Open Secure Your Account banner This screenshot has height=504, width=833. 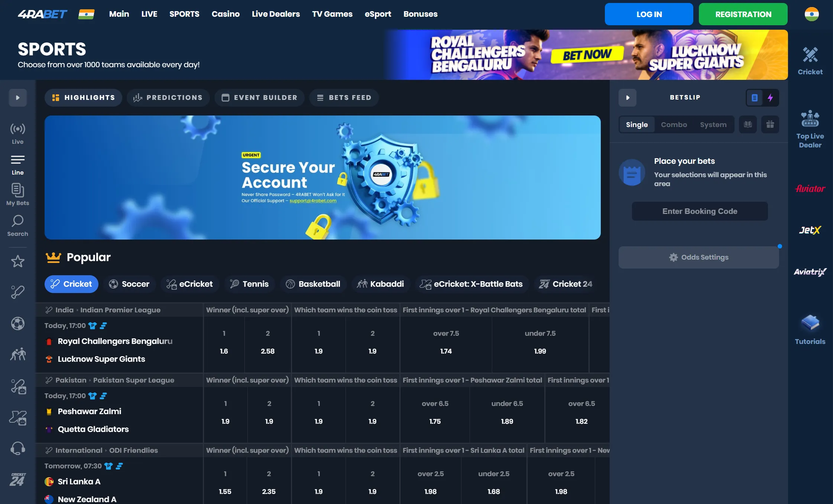[322, 178]
